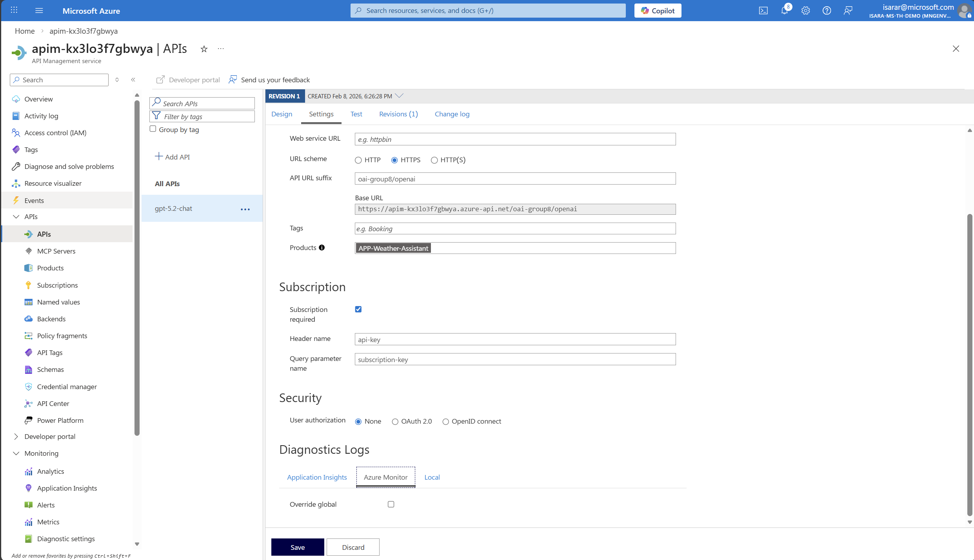Viewport: 974px width, 560px height.
Task: Open the Azure portal apps grid icon
Action: [x=14, y=10]
